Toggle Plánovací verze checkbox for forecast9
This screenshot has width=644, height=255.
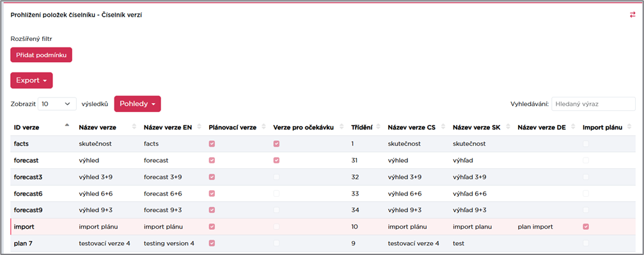click(x=212, y=210)
